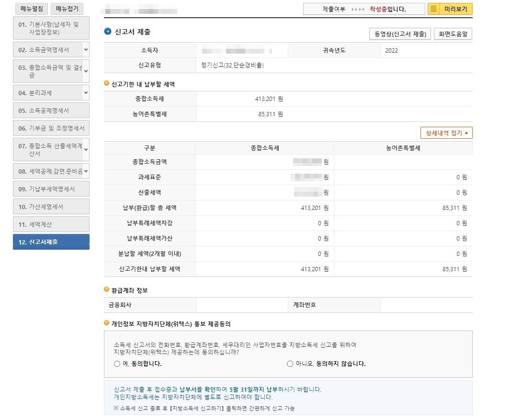The height and width of the screenshot is (420, 511).
Task: Select the 아니오, 동의하지 않습니다 radio button
Action: 290,364
